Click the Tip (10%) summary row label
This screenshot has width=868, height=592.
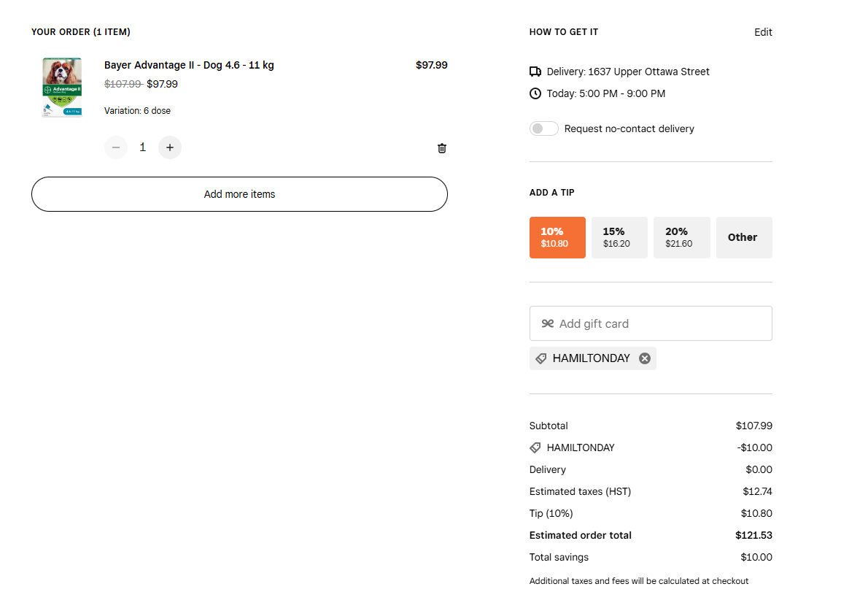[551, 513]
